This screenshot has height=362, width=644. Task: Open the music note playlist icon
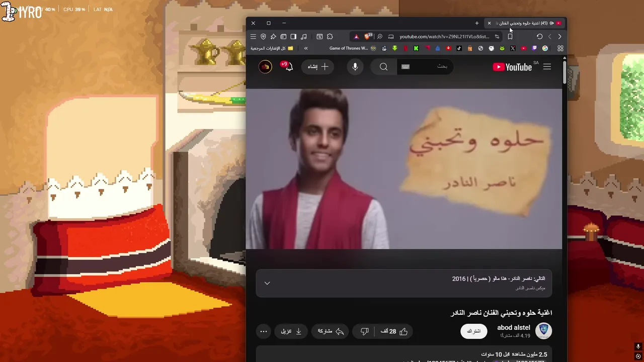tap(304, 37)
